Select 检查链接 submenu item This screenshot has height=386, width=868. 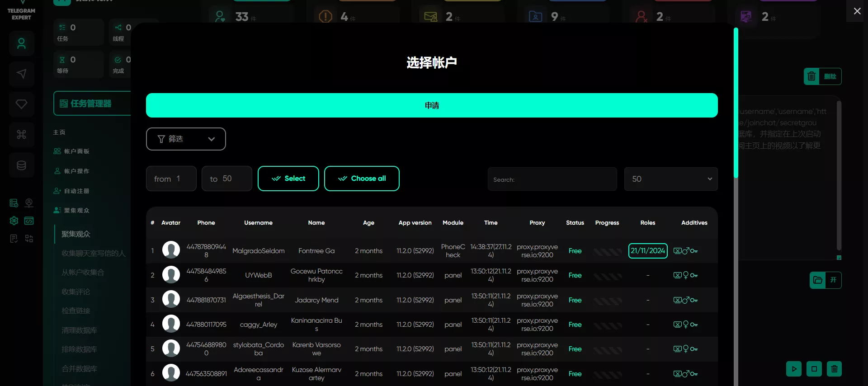(76, 311)
